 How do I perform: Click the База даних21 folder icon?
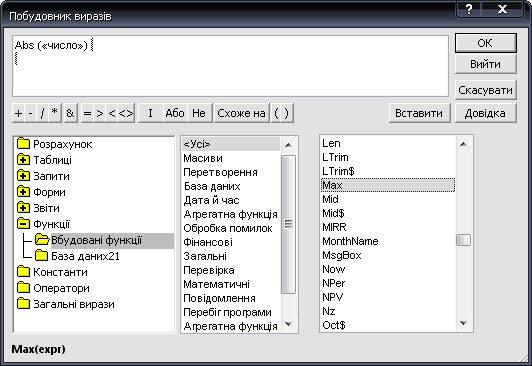pos(41,256)
